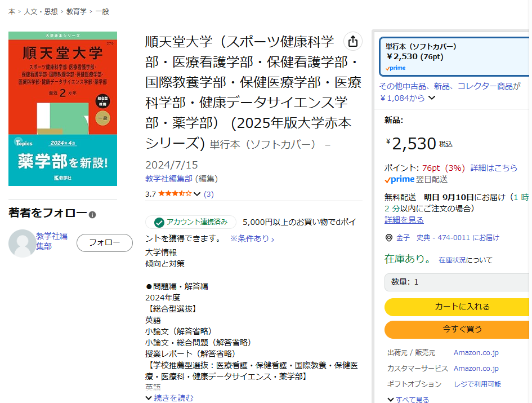
Task: Open the 数量 quantity dropdown
Action: click(x=456, y=282)
